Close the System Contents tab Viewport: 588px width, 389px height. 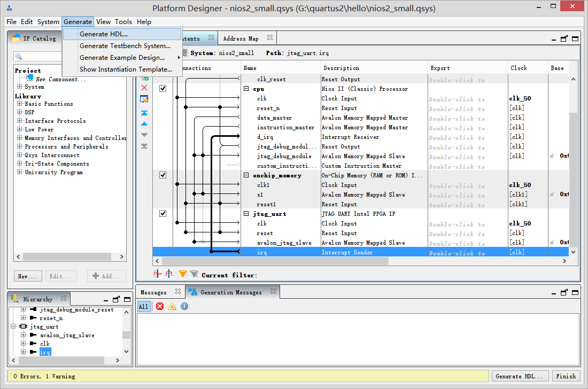211,37
